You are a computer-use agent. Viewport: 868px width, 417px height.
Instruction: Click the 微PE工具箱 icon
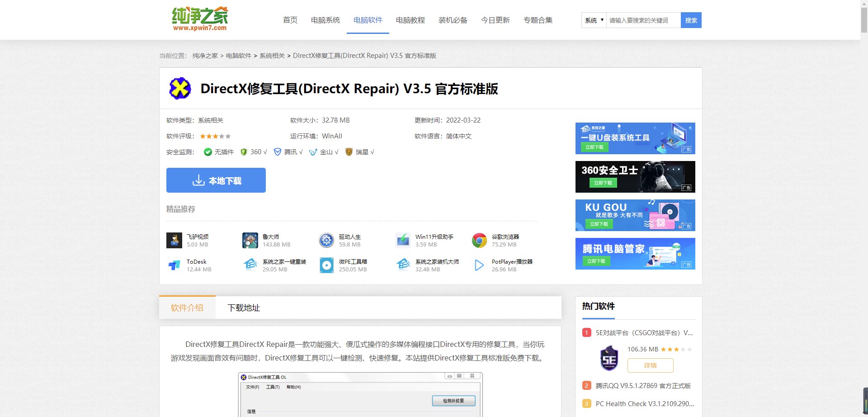pyautogui.click(x=326, y=265)
